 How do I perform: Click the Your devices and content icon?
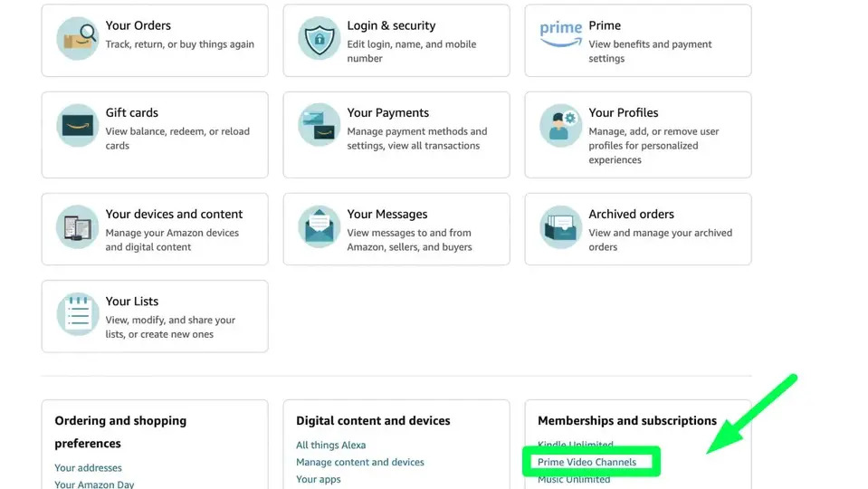pyautogui.click(x=78, y=226)
